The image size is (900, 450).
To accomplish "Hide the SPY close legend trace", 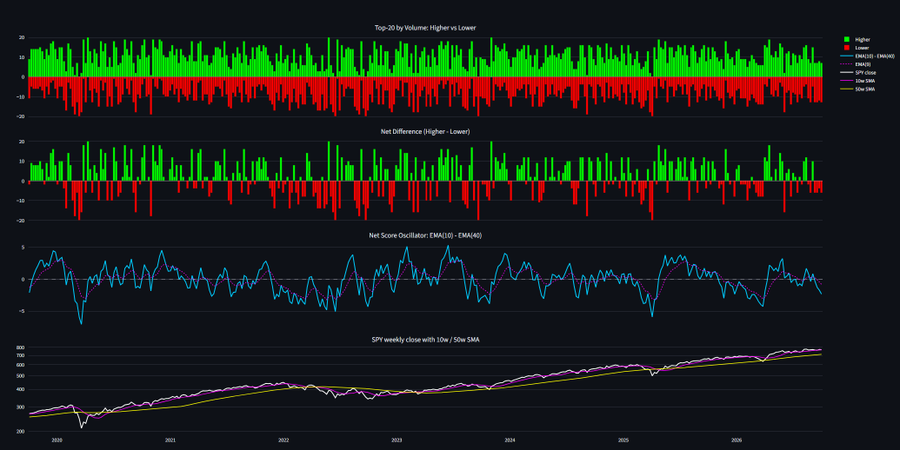I will tap(859, 73).
